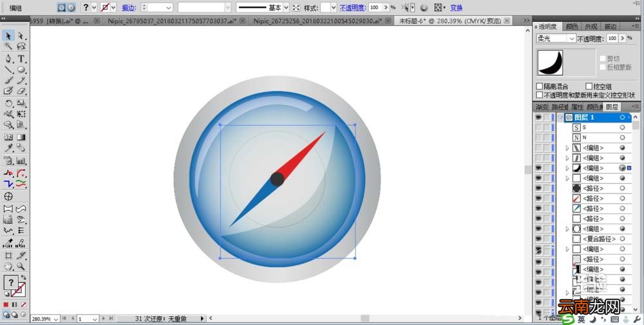This screenshot has height=325, width=644.
Task: Open the status bar display options arrow
Action: click(202, 319)
